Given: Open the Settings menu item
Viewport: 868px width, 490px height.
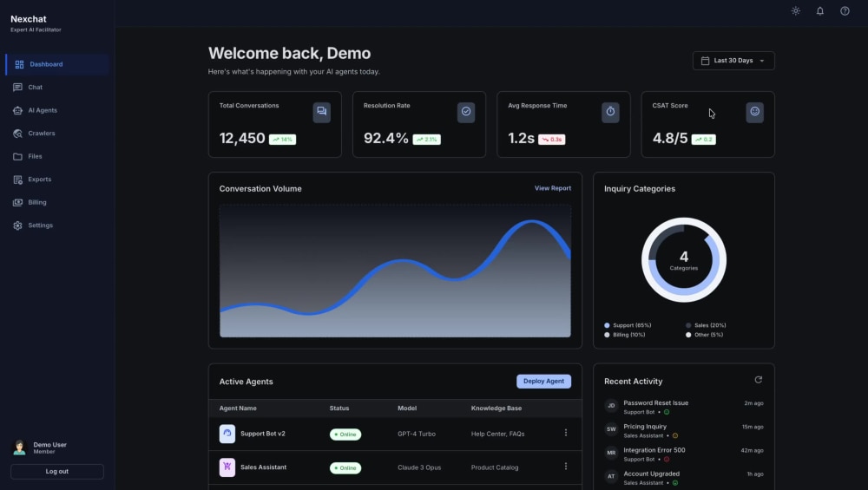Looking at the screenshot, I should tap(57, 225).
